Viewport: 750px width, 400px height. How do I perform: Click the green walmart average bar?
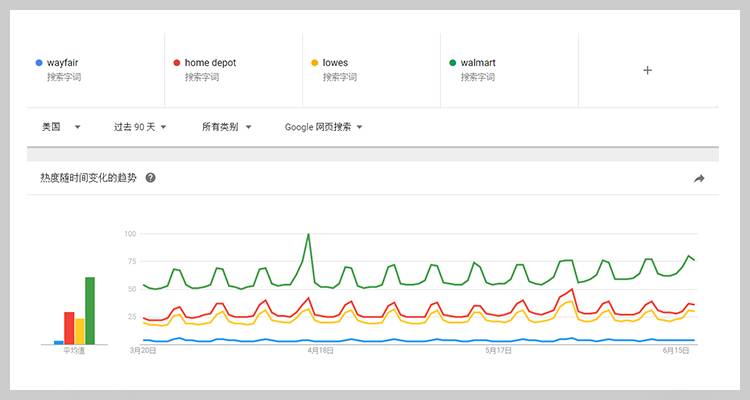click(x=90, y=311)
